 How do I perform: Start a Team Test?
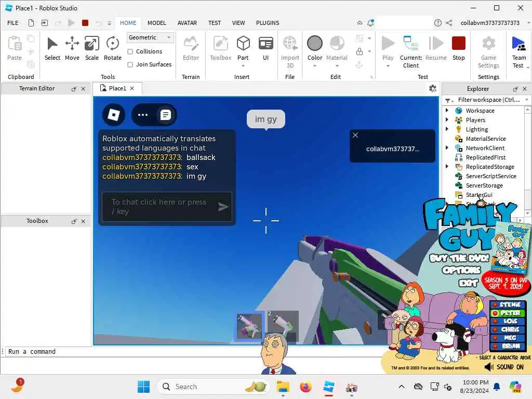(x=519, y=52)
